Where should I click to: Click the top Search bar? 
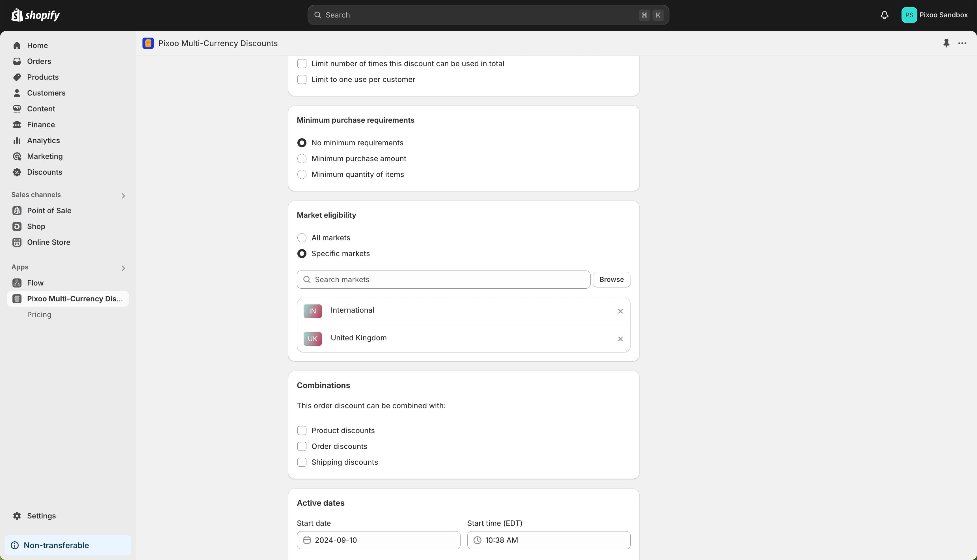point(488,15)
